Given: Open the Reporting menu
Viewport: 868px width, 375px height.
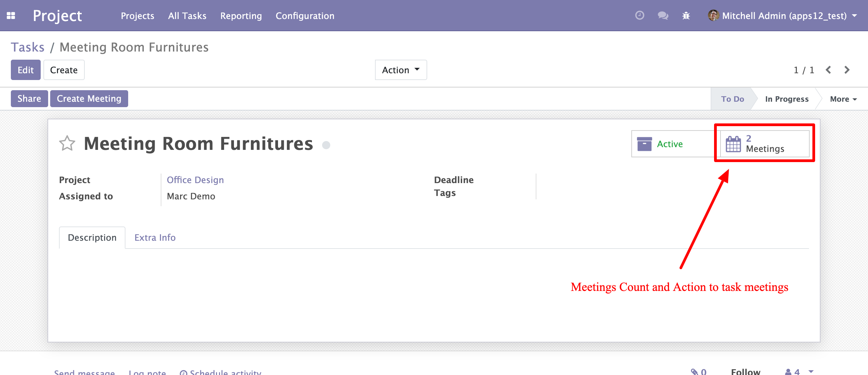Looking at the screenshot, I should pyautogui.click(x=241, y=16).
